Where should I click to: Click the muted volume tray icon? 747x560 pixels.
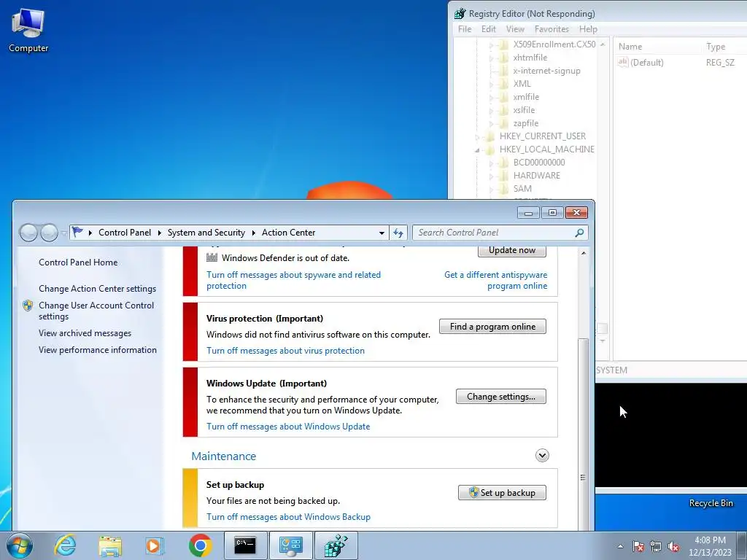(673, 546)
